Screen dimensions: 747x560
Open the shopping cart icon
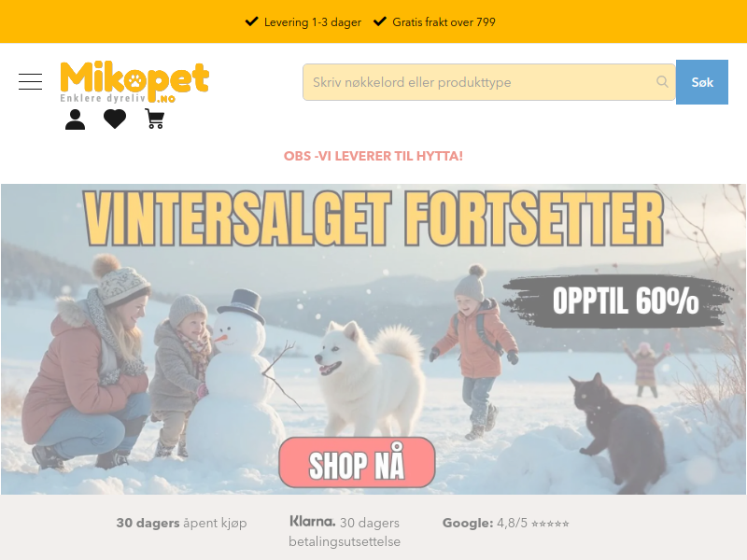[155, 119]
